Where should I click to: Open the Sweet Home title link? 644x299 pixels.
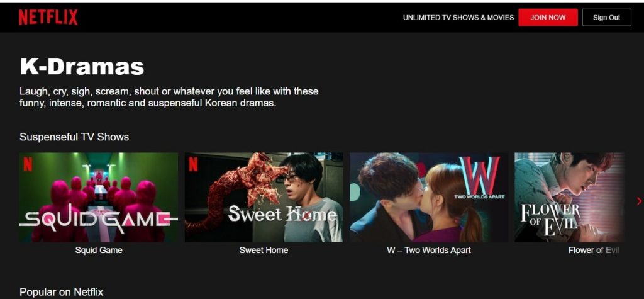point(264,250)
